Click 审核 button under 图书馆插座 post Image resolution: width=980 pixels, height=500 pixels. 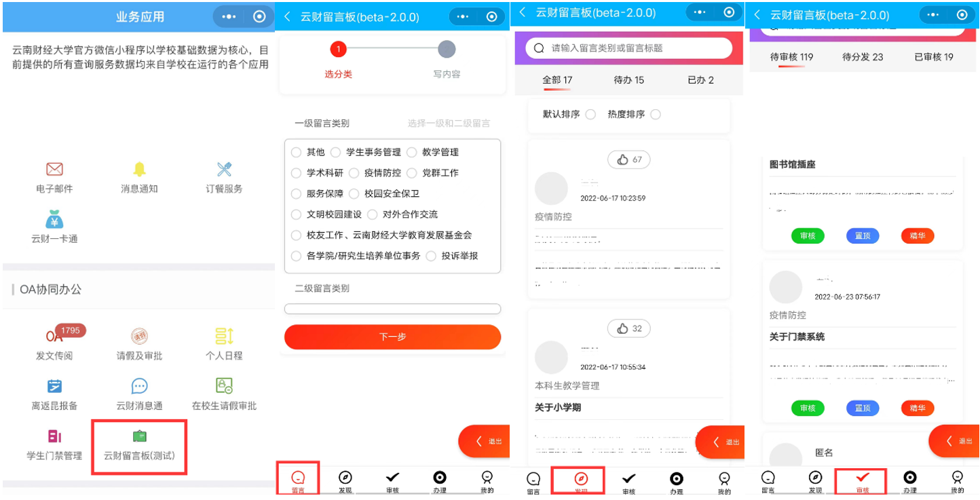(x=808, y=236)
